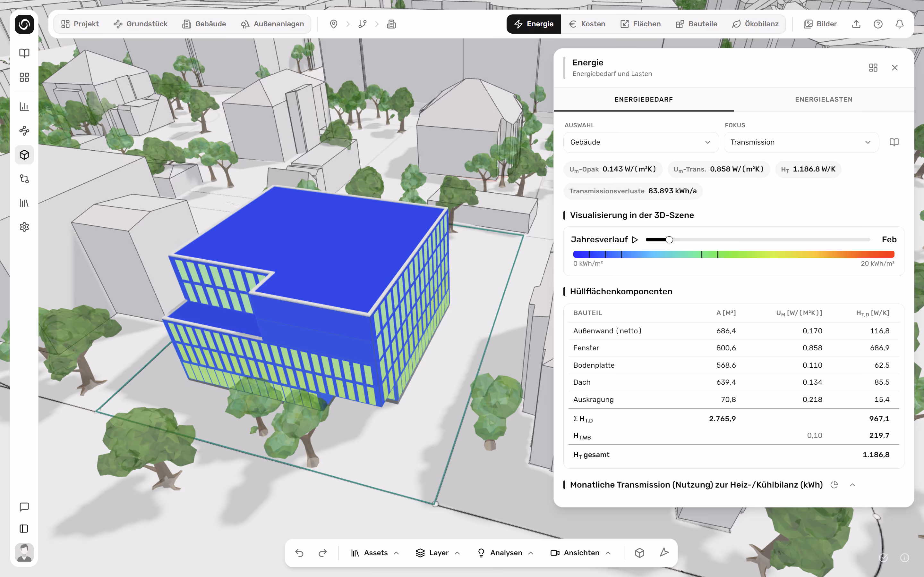Collapse the Monatliche Transmission section chevron
924x577 pixels.
(x=852, y=485)
